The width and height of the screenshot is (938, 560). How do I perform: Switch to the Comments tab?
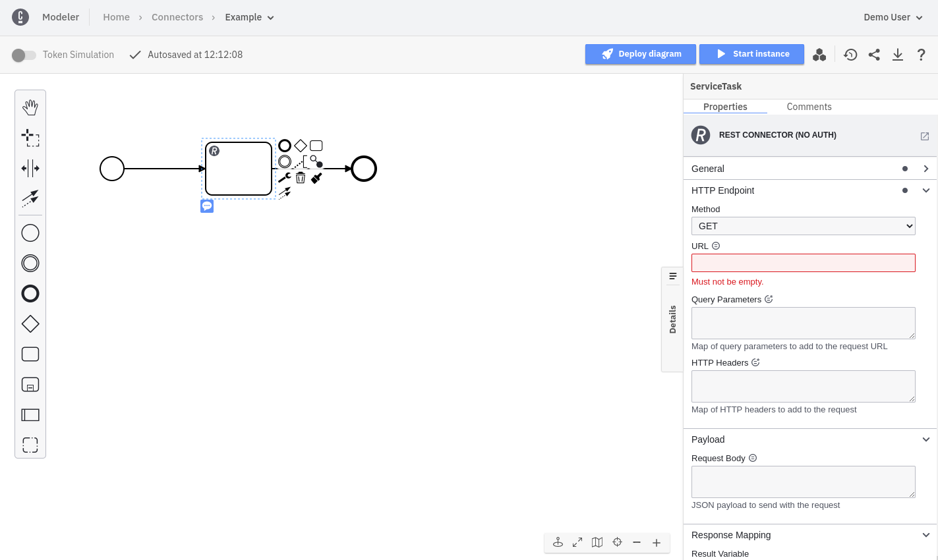[x=809, y=107]
